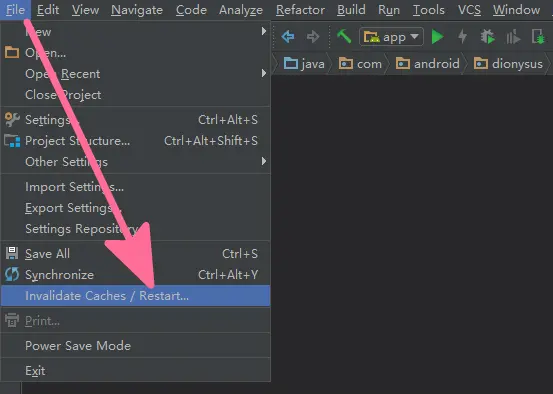Click the Settings wrench icon
This screenshot has height=394, width=553.
[x=12, y=120]
